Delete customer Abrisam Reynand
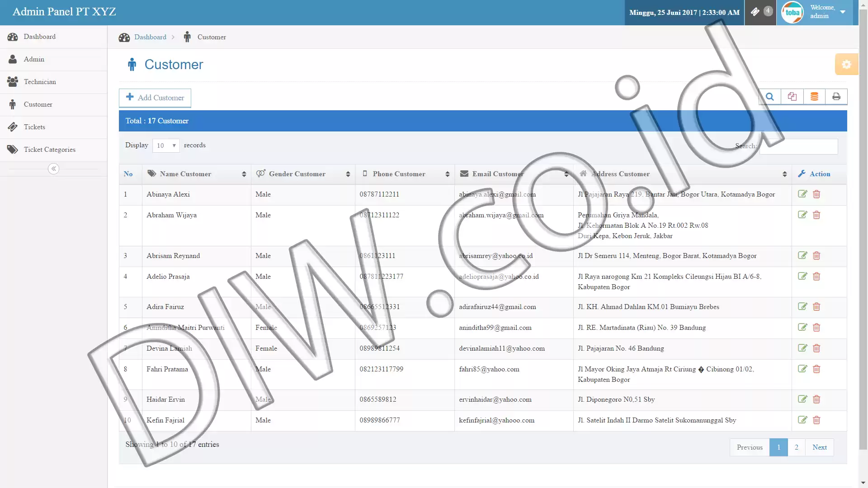The image size is (868, 488). click(x=816, y=255)
